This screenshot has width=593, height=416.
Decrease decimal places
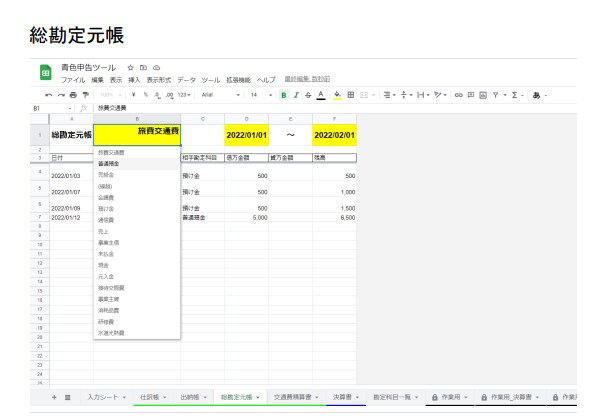pos(157,95)
